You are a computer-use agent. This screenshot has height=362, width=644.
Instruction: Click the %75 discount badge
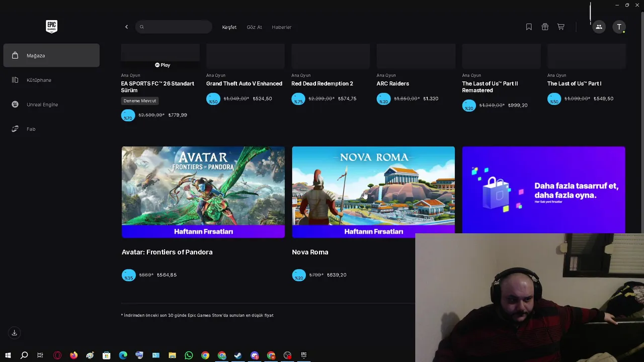pos(298,99)
